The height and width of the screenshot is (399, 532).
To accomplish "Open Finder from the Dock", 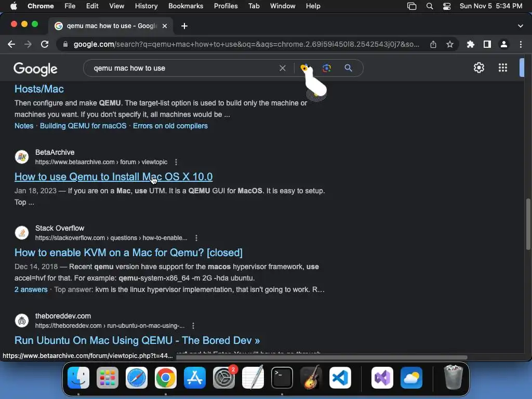I will (x=78, y=378).
